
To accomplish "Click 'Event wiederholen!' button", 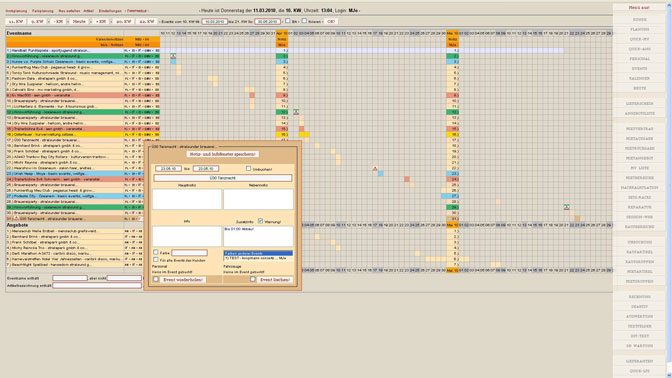I will click(x=184, y=279).
